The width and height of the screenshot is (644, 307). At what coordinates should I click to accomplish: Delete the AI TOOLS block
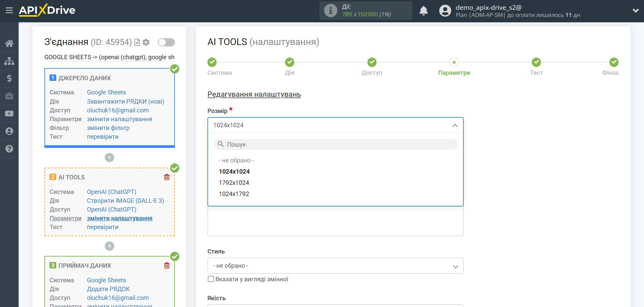coord(167,177)
